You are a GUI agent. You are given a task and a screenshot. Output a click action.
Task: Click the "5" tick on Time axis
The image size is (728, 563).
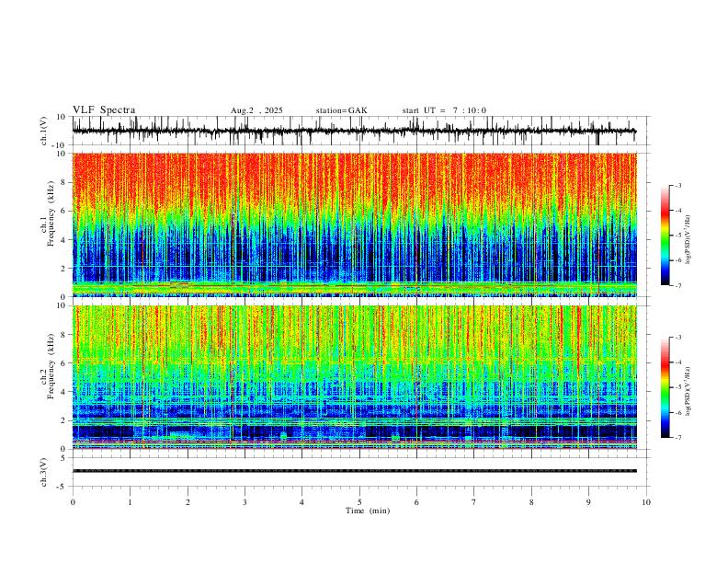point(359,502)
